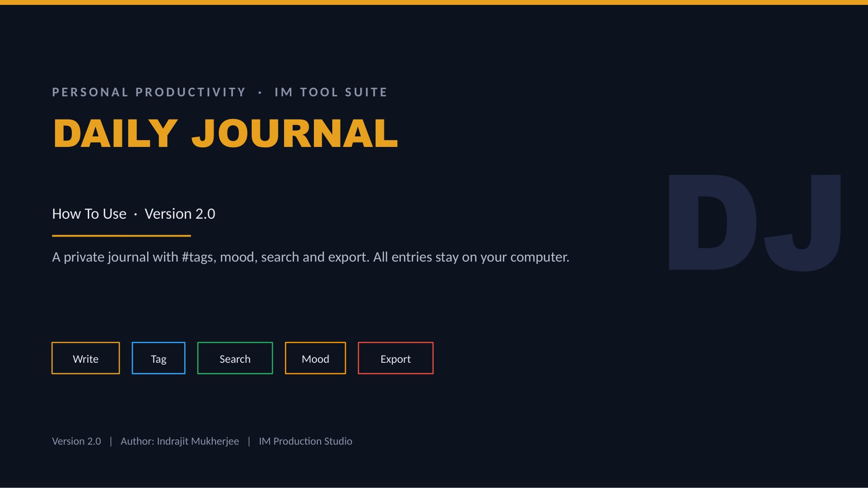
Task: Open the green Search box
Action: 235,358
